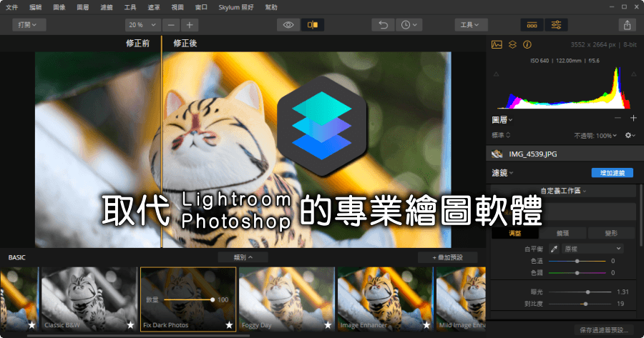
Task: Open the 編輯 menu
Action: [x=35, y=7]
